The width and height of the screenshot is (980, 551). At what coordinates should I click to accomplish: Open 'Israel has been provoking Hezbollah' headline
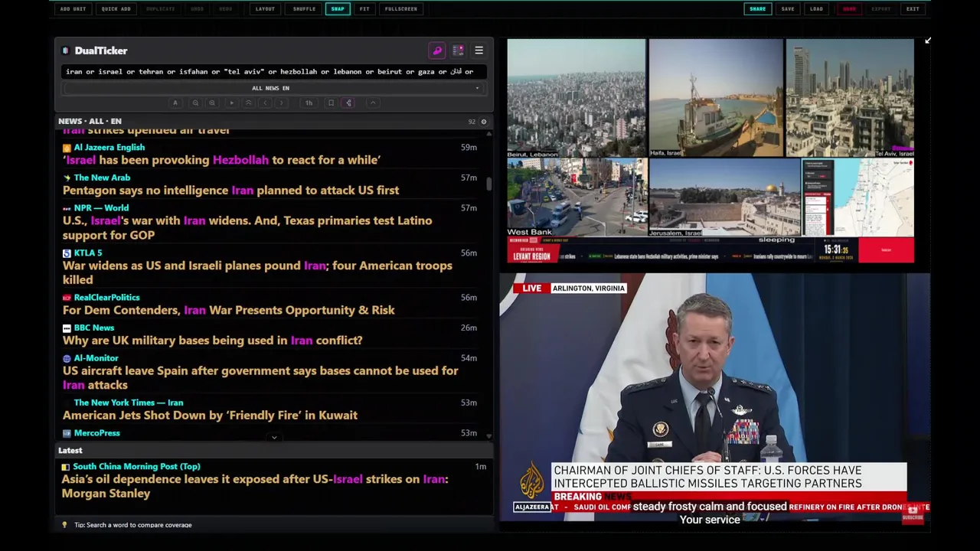(x=221, y=161)
